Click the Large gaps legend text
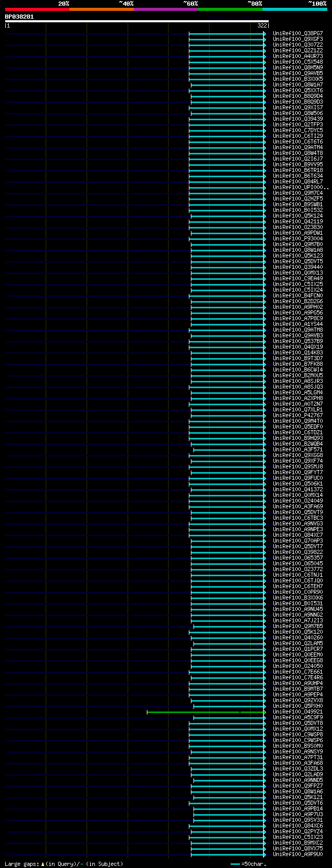Screen dimensions: 332x868 point(64,864)
